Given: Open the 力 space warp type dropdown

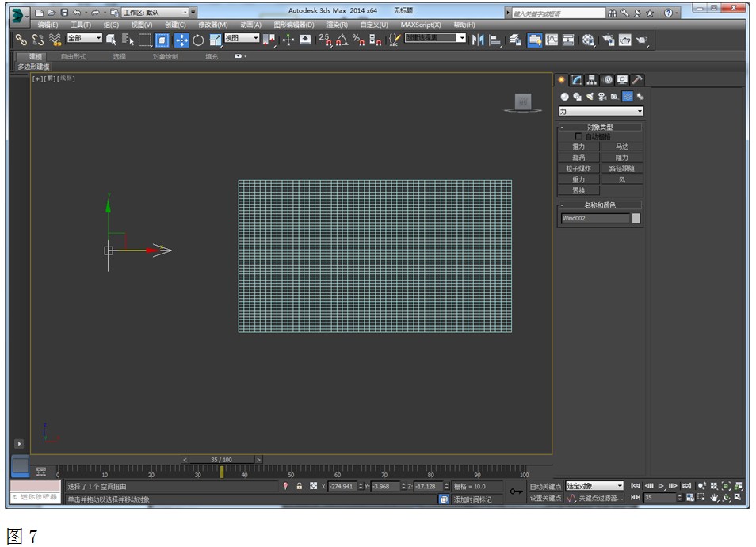Looking at the screenshot, I should pyautogui.click(x=601, y=112).
